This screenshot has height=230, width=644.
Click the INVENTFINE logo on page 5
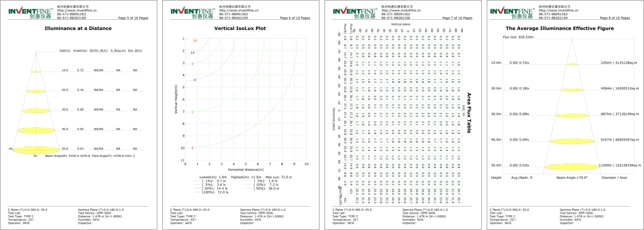pos(29,13)
